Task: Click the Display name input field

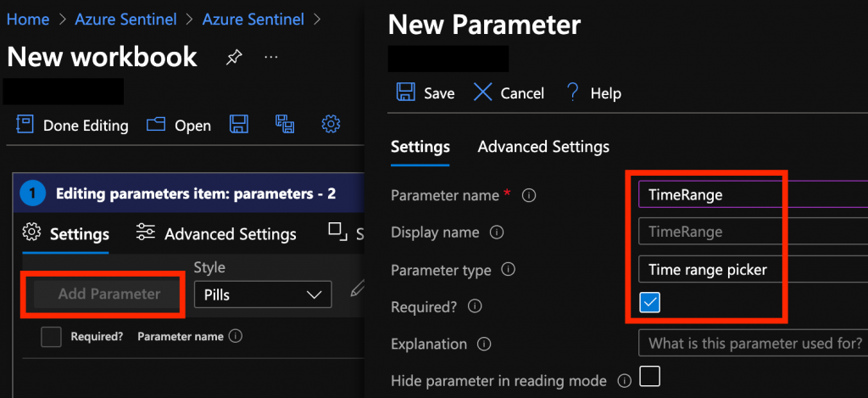Action: coord(753,231)
